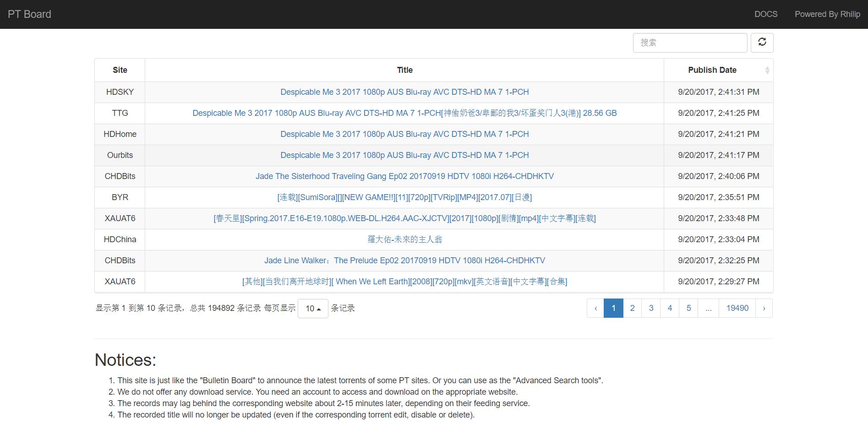The height and width of the screenshot is (429, 868).
Task: Click the 2:33:04 PM date cell
Action: (719, 239)
